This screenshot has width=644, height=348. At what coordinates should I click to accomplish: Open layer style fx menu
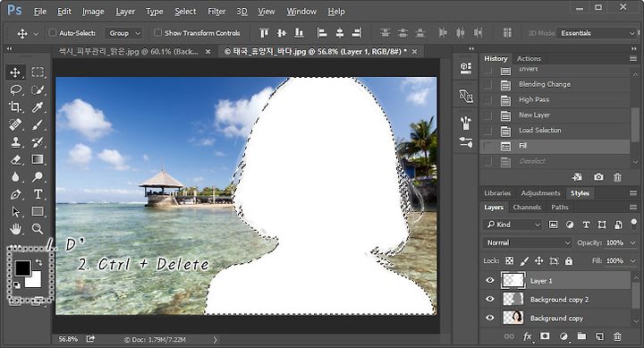(528, 336)
